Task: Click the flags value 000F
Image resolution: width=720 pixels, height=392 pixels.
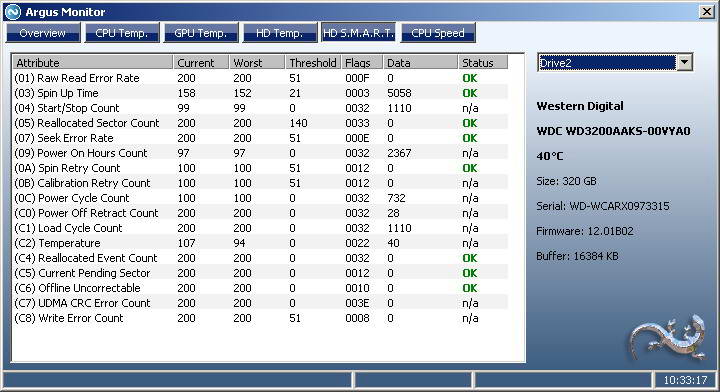Action: click(357, 78)
